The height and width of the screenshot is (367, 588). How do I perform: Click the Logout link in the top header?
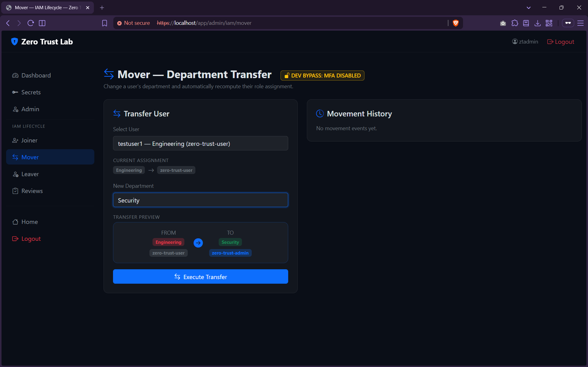(561, 42)
